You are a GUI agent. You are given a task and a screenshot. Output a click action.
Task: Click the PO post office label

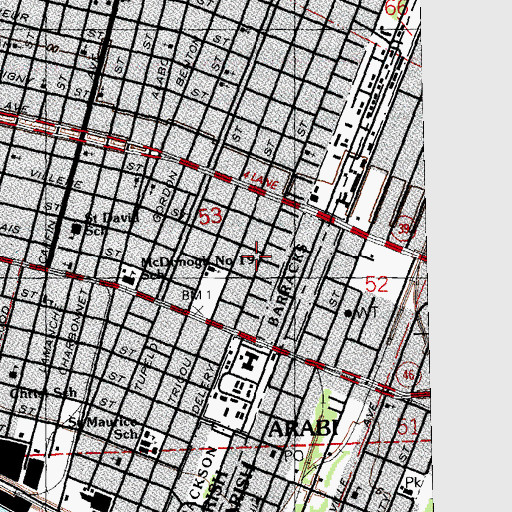(x=294, y=456)
